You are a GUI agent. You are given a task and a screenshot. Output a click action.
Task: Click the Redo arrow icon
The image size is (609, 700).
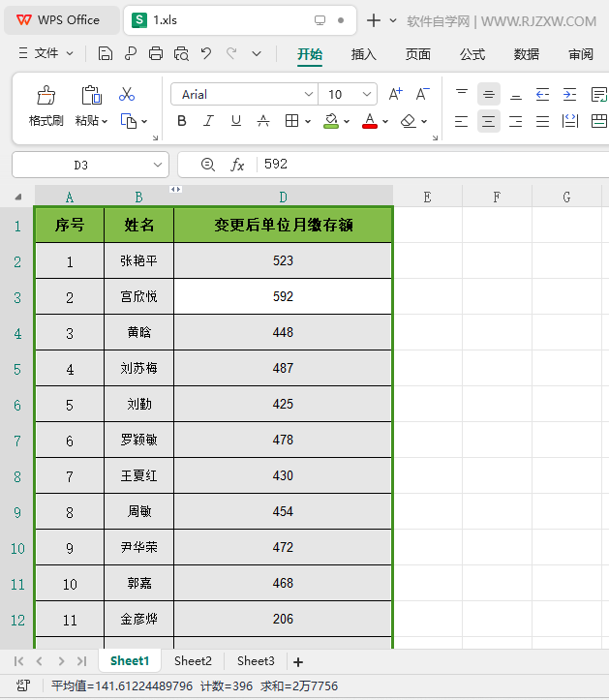231,53
